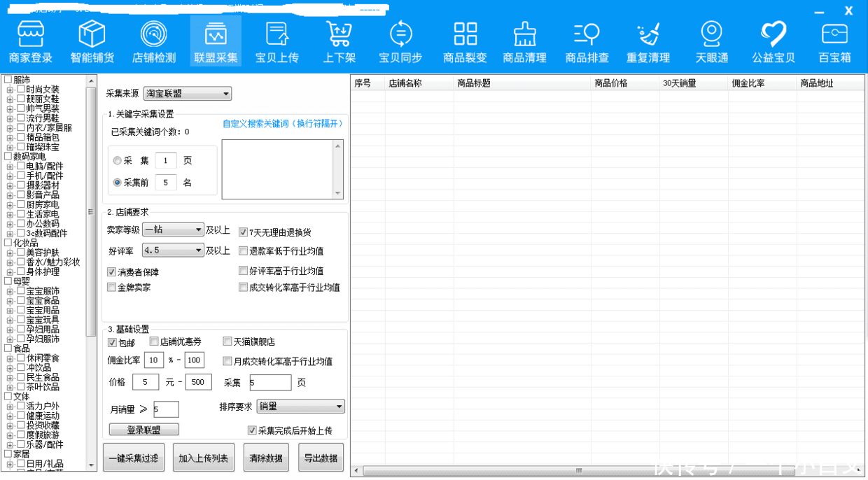Open the 百宝箱 toolbox icon
The width and height of the screenshot is (868, 480).
[x=834, y=34]
